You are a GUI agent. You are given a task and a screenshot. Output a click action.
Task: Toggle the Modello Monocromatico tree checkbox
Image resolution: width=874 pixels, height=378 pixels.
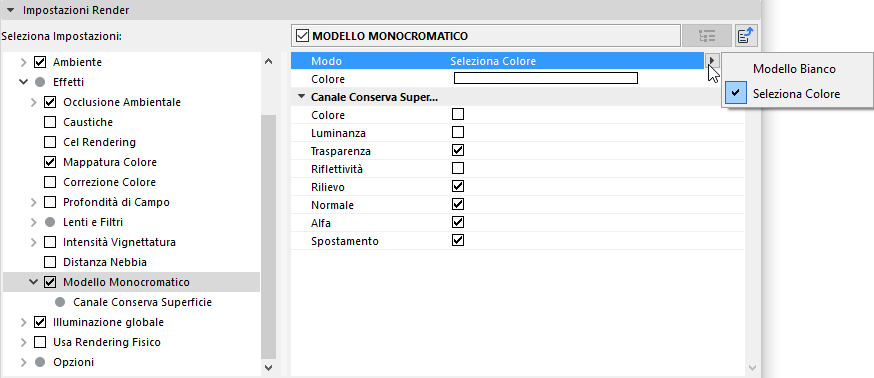click(50, 282)
